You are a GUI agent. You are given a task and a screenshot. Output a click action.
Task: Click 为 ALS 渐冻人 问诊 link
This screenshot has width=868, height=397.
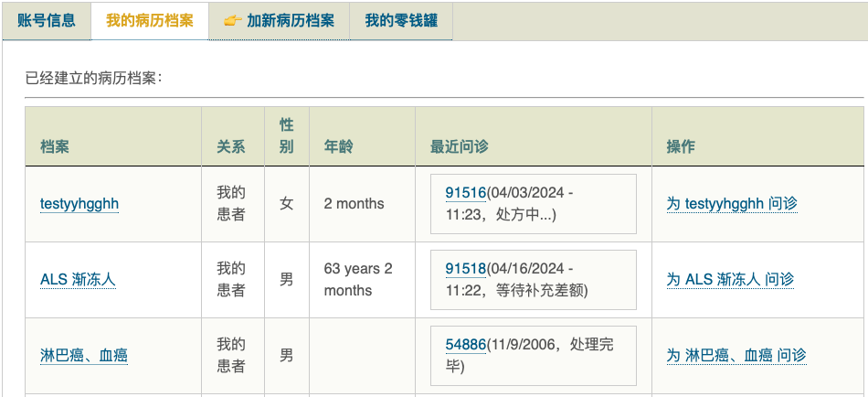click(x=730, y=279)
